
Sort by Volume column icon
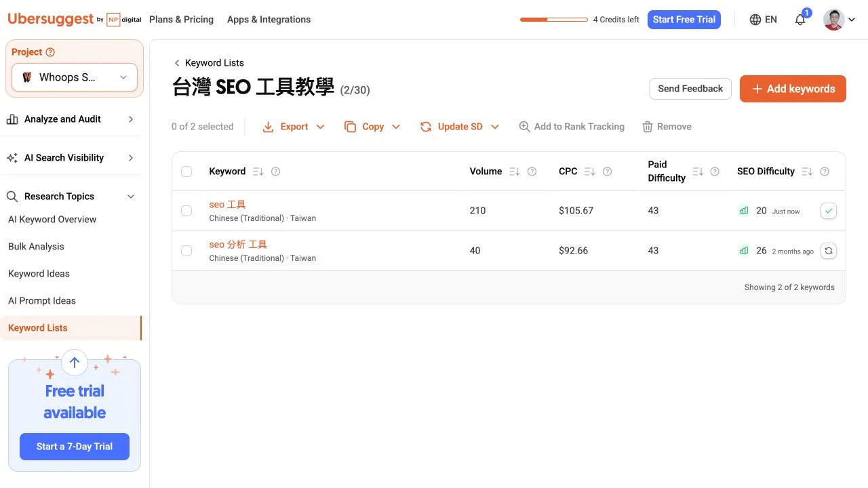coord(514,171)
